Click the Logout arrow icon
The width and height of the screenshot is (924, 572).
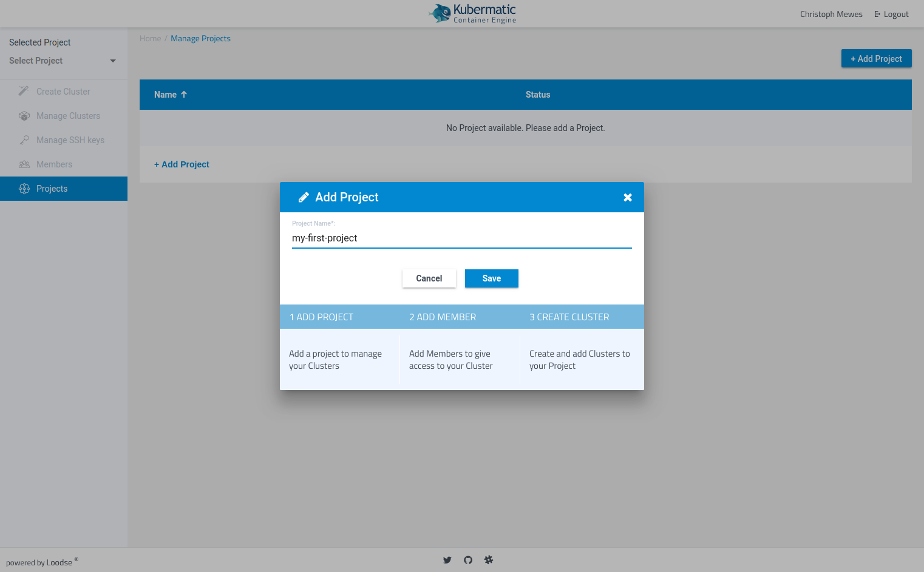coord(877,14)
